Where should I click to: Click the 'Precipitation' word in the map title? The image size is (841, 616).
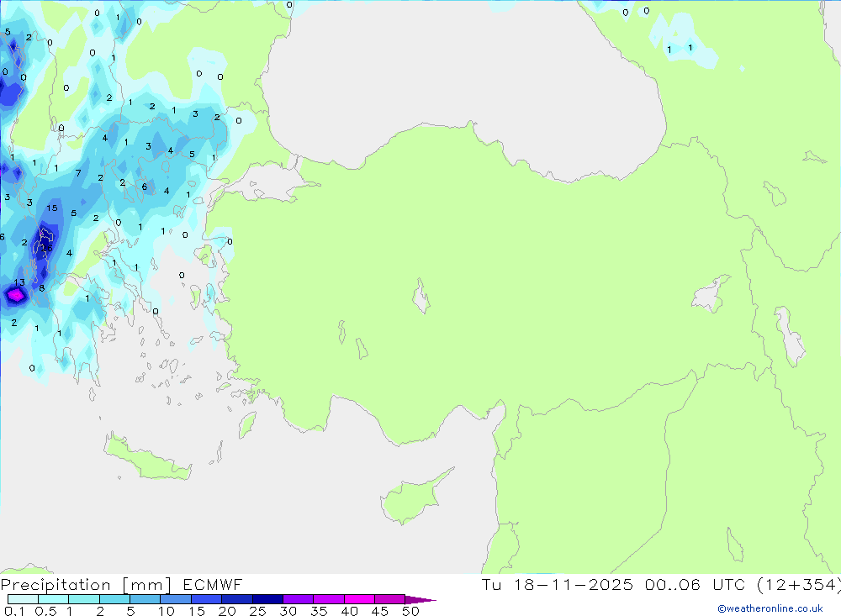(x=56, y=585)
